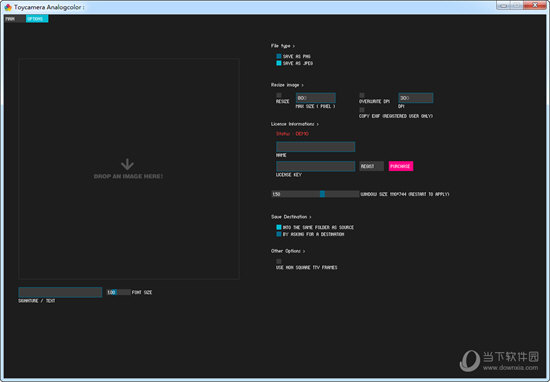The height and width of the screenshot is (382, 550).
Task: Focus the license Name input field
Action: 316,147
